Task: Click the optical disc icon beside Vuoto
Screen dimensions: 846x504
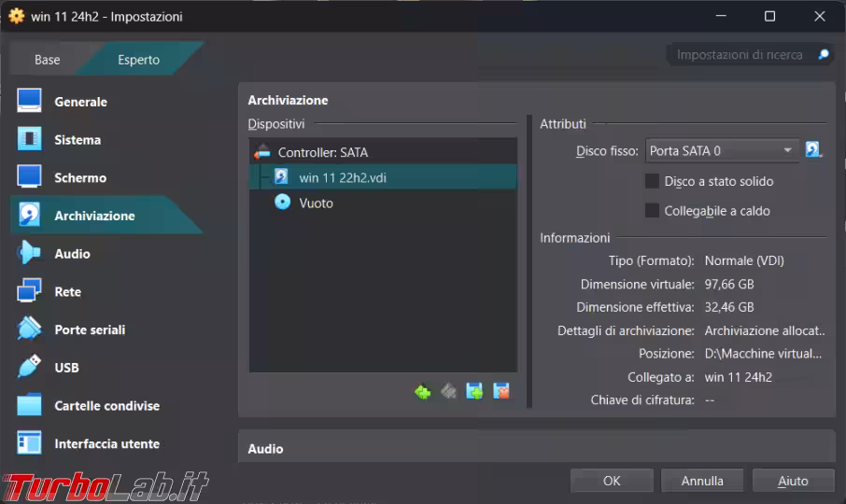Action: tap(282, 203)
